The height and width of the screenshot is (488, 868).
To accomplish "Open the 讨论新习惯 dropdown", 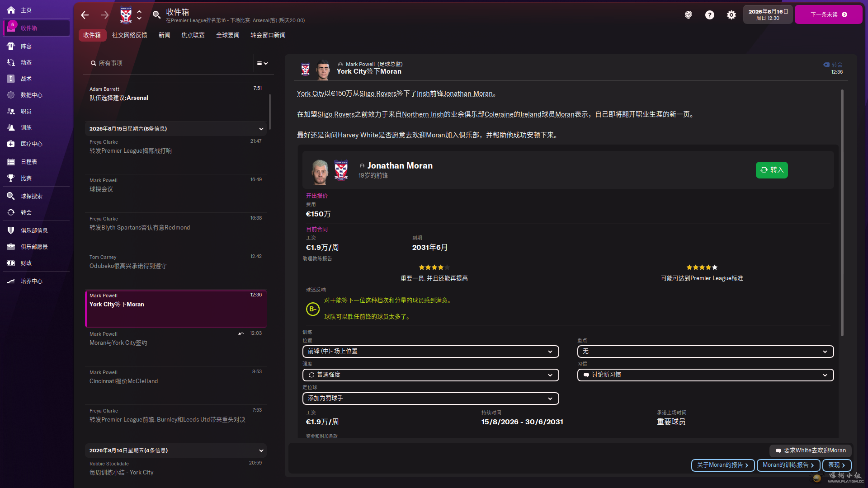I will [705, 375].
